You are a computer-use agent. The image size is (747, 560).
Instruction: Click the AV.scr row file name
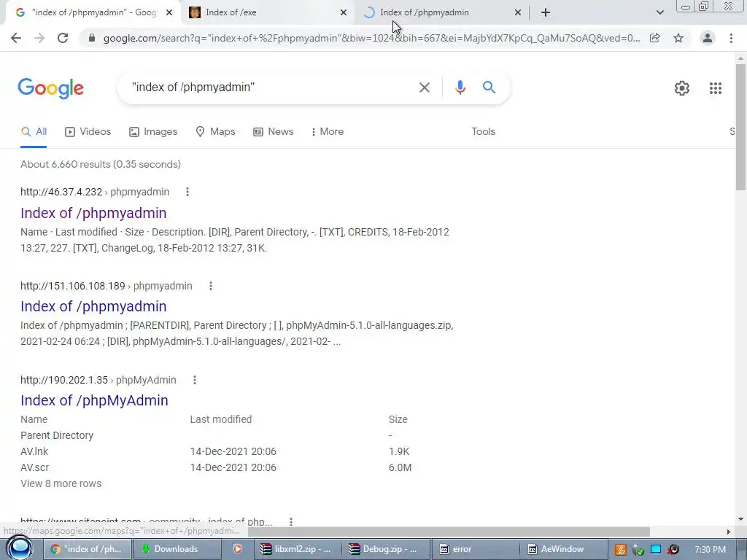point(35,467)
